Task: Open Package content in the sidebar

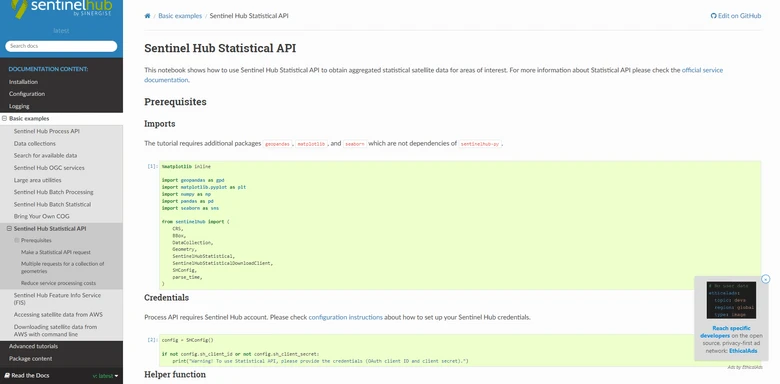Action: [30, 359]
